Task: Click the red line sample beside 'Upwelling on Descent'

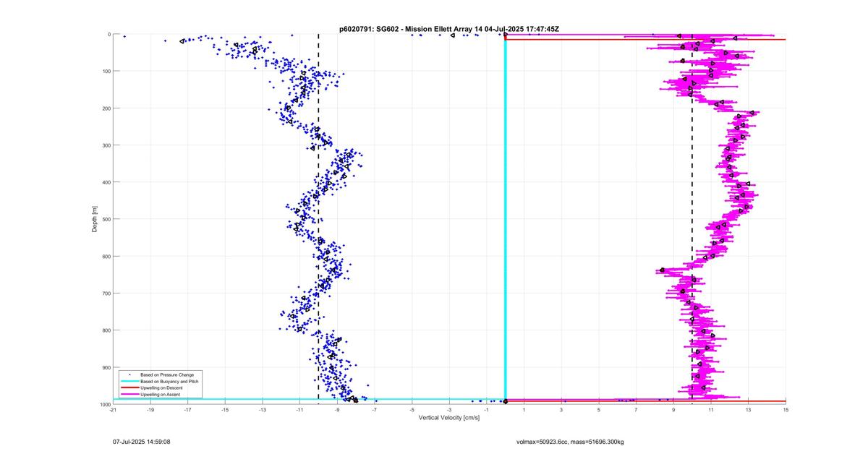Action: (x=129, y=387)
